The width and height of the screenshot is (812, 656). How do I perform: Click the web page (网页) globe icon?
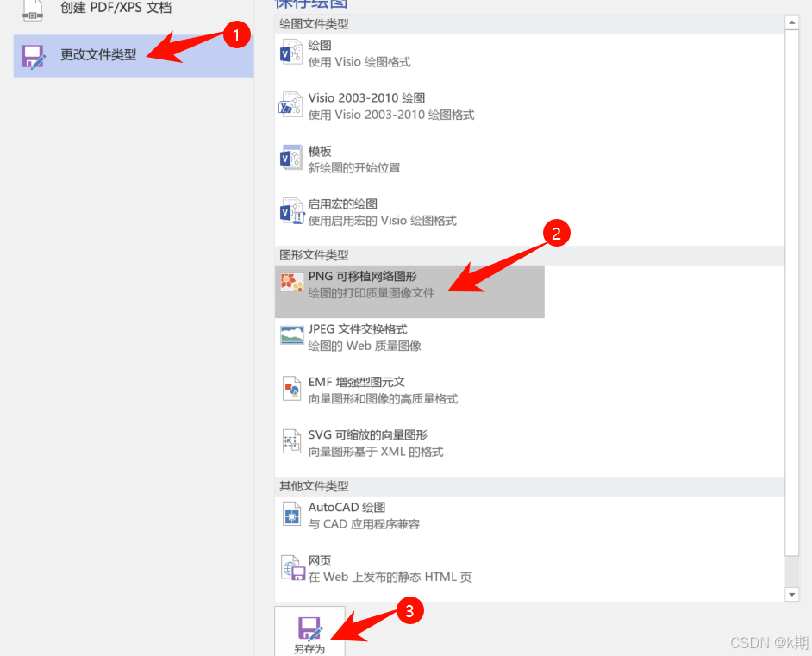(292, 567)
